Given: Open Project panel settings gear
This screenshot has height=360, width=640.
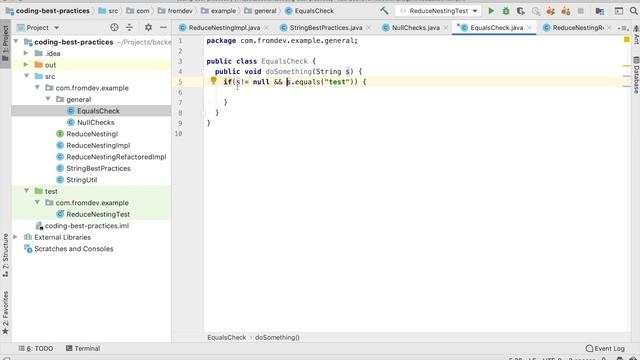Looking at the screenshot, I should point(148,27).
